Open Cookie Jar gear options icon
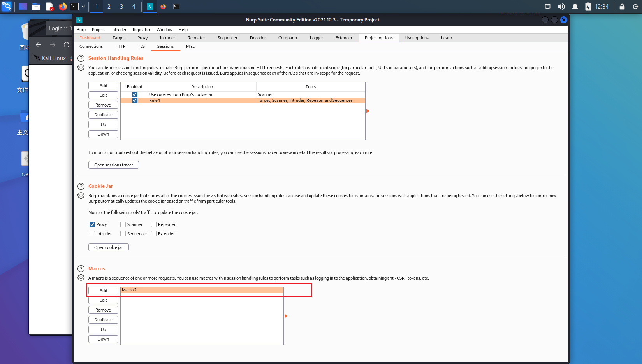This screenshot has width=642, height=364. [81, 195]
